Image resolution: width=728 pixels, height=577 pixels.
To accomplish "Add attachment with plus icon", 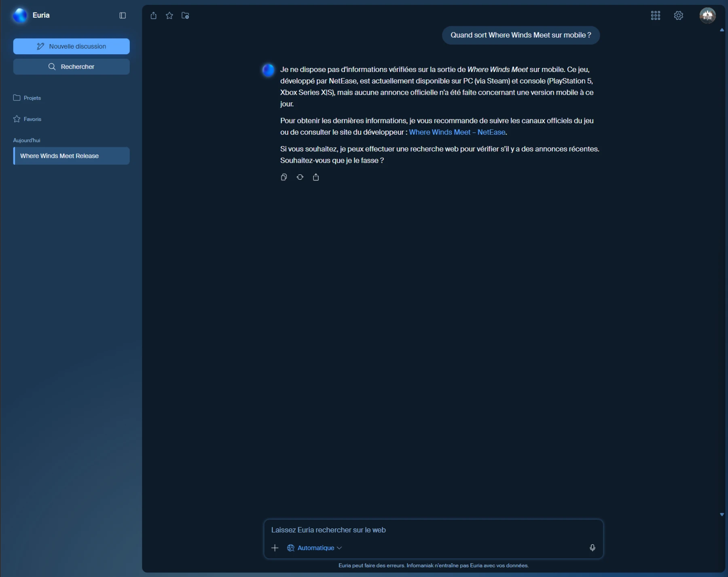I will pyautogui.click(x=275, y=547).
